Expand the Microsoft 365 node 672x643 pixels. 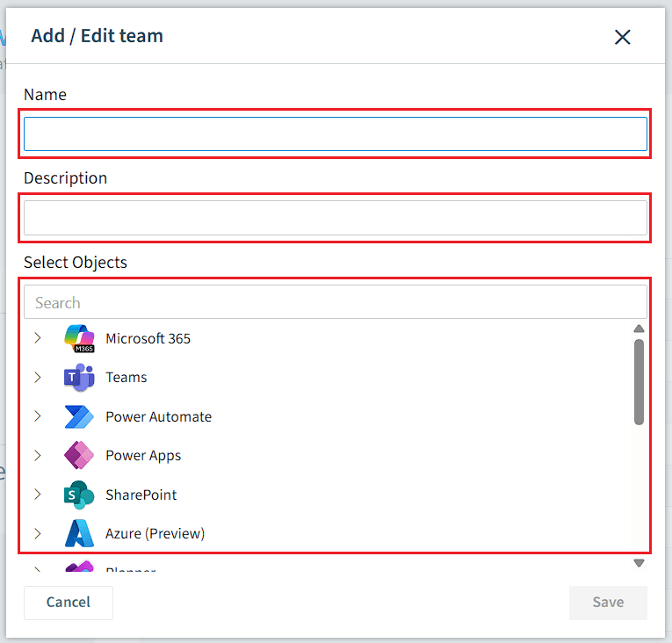point(38,338)
